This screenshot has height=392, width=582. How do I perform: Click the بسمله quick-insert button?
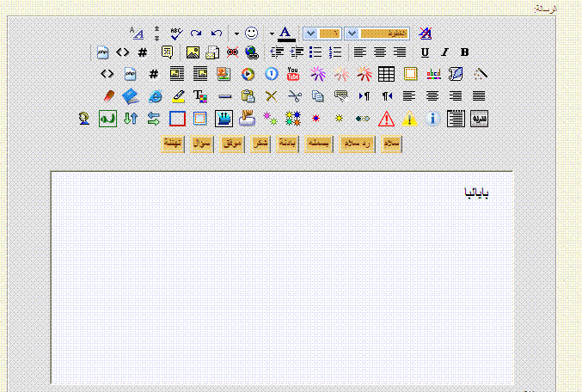click(319, 144)
